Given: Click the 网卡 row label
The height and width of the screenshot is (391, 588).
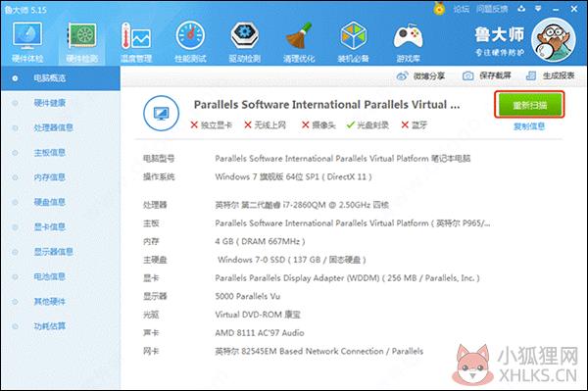Looking at the screenshot, I should (x=151, y=351).
